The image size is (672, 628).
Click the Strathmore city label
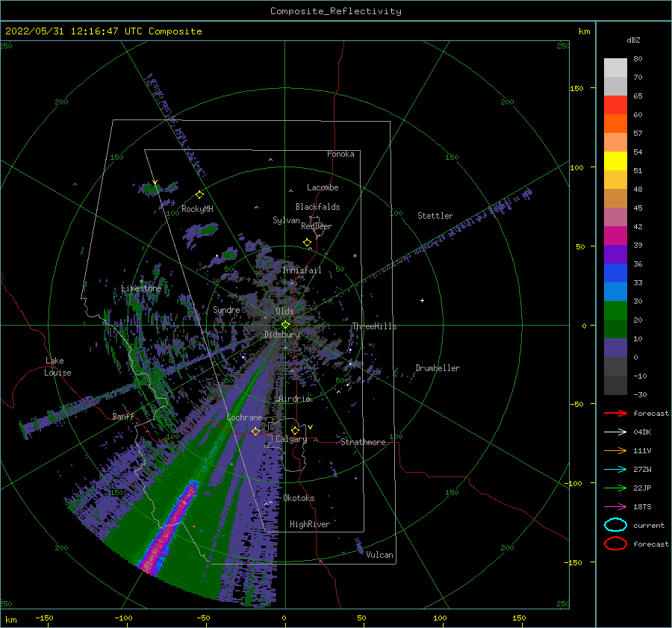tap(363, 442)
